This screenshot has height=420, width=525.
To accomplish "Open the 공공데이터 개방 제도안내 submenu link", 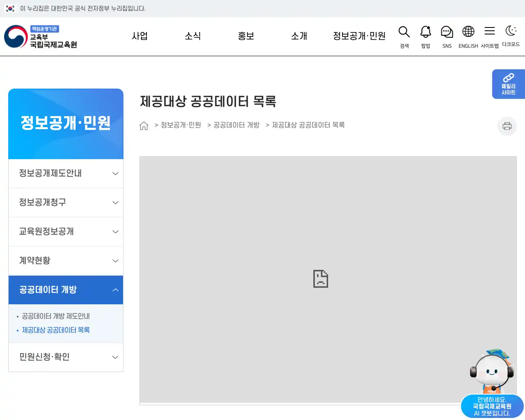I will [56, 316].
